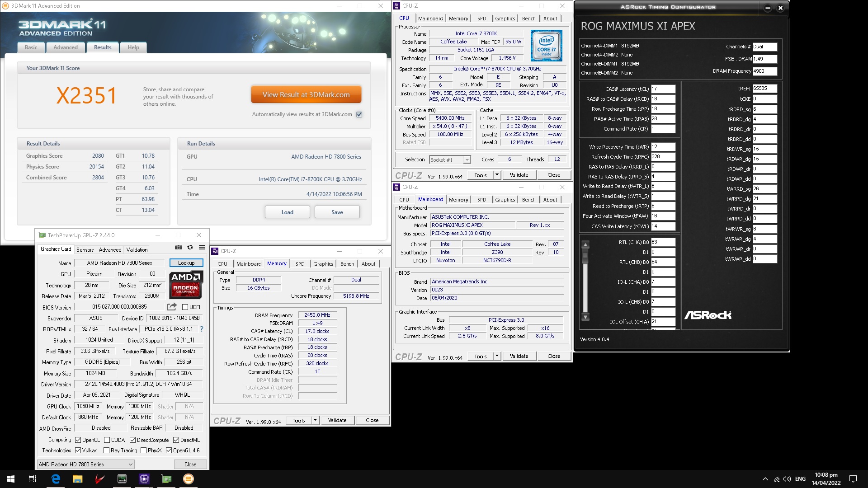Click Validate in the CPU-Z Memory window
The height and width of the screenshot is (488, 868).
coord(337,420)
